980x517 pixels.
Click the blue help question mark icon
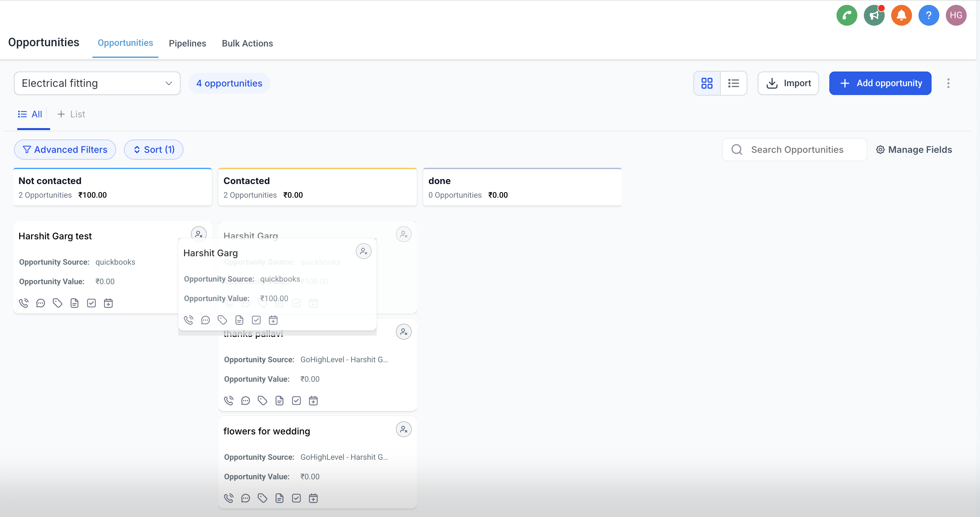click(x=929, y=16)
